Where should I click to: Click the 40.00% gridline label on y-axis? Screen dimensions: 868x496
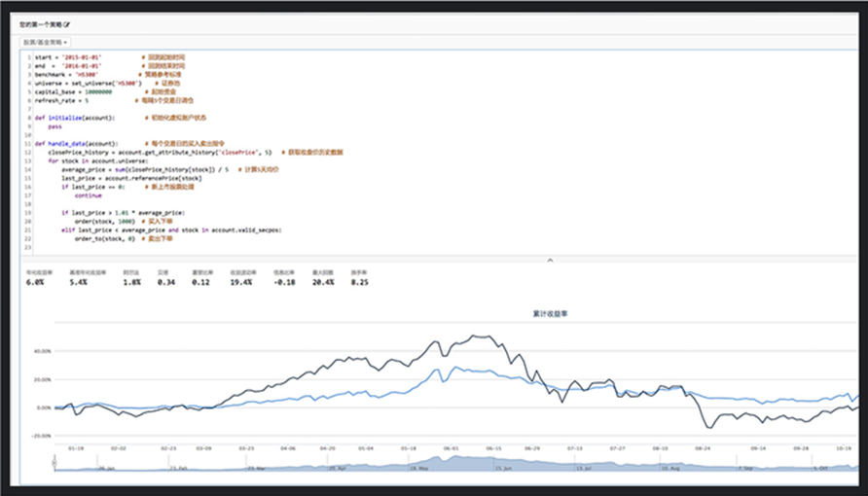43,351
